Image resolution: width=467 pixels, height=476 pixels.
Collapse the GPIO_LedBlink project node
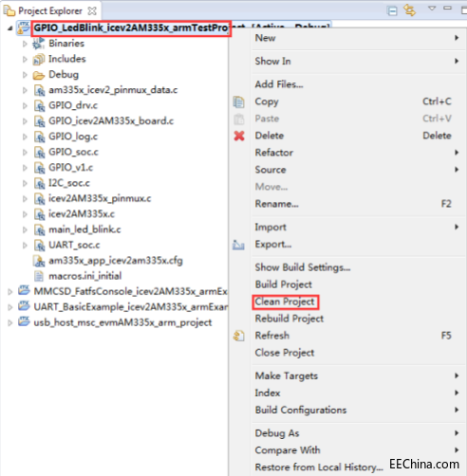[x=9, y=28]
